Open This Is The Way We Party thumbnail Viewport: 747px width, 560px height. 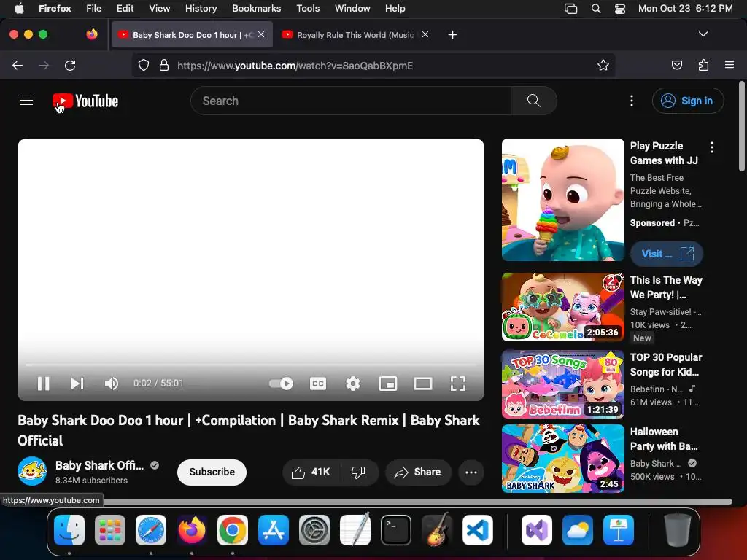[562, 307]
